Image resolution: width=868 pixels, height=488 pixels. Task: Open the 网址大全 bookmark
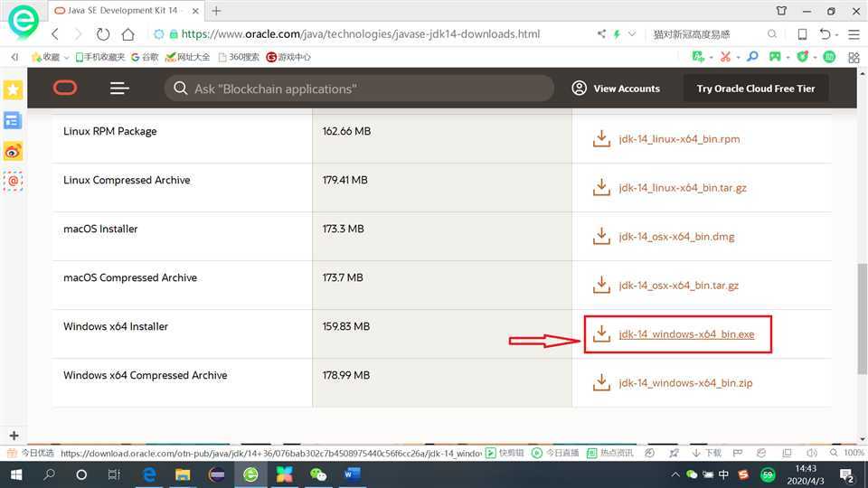[188, 57]
